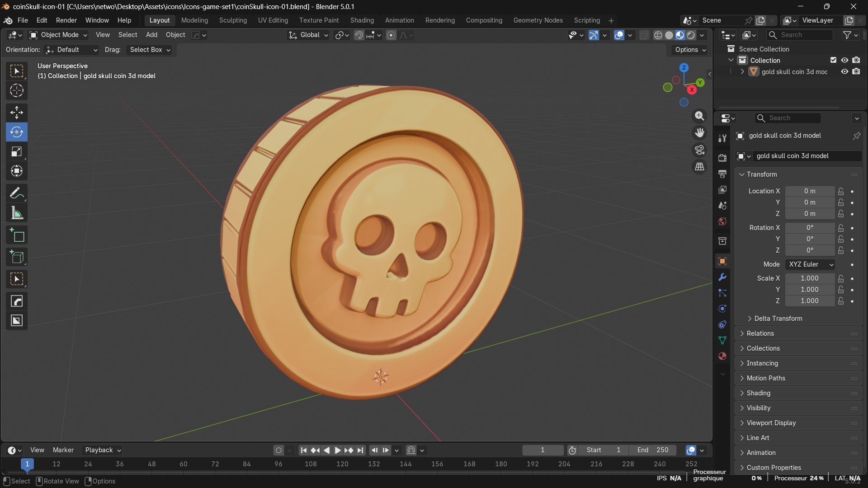Select the Cursor tool in toolbar
Screen dimensions: 868x488
(17, 91)
